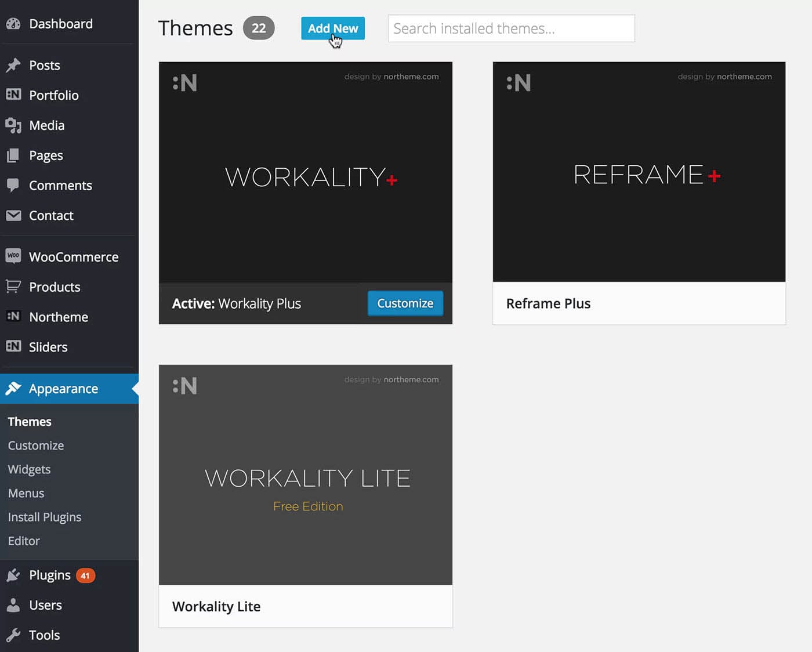Click the Dashboard gauge icon
Screen dimensions: 812x652
pyautogui.click(x=13, y=24)
